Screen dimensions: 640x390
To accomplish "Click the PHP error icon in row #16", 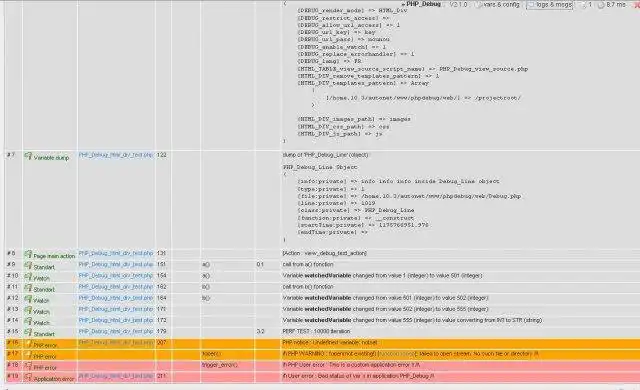I will pyautogui.click(x=28, y=343).
